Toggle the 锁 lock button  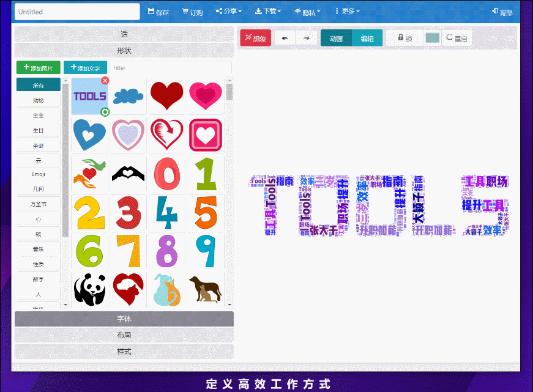[x=405, y=38]
